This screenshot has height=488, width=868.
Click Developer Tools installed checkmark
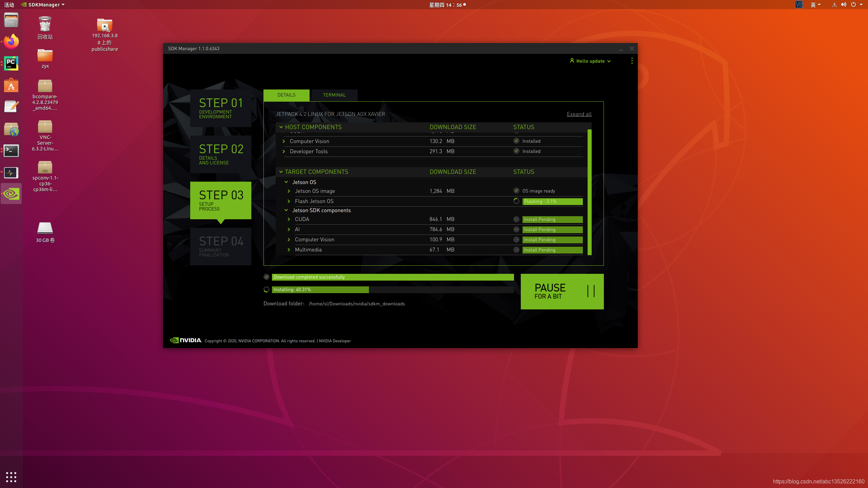click(516, 151)
